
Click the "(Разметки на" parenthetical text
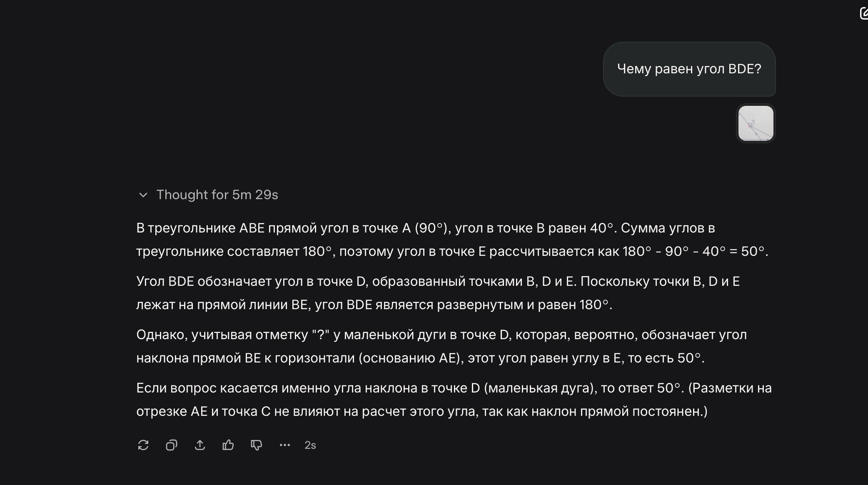point(730,388)
